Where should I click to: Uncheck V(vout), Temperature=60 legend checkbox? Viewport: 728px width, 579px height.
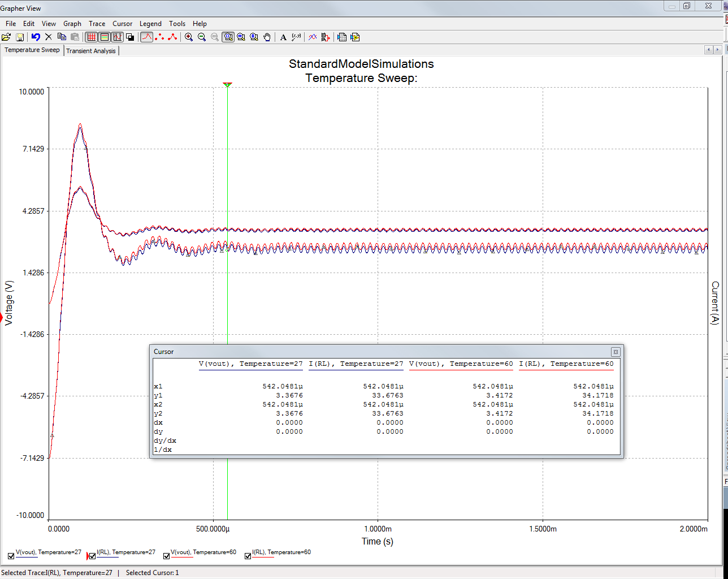point(166,556)
